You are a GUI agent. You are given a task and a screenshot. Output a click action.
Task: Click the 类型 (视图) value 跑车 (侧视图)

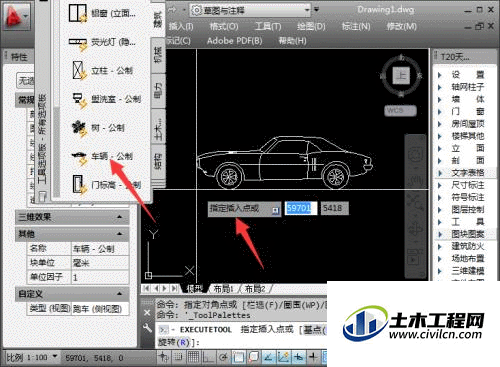pos(100,309)
